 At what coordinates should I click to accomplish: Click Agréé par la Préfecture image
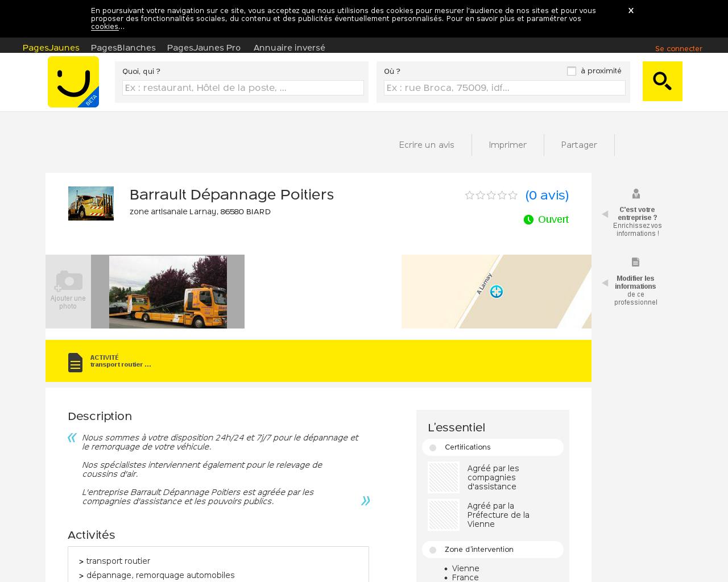click(444, 515)
